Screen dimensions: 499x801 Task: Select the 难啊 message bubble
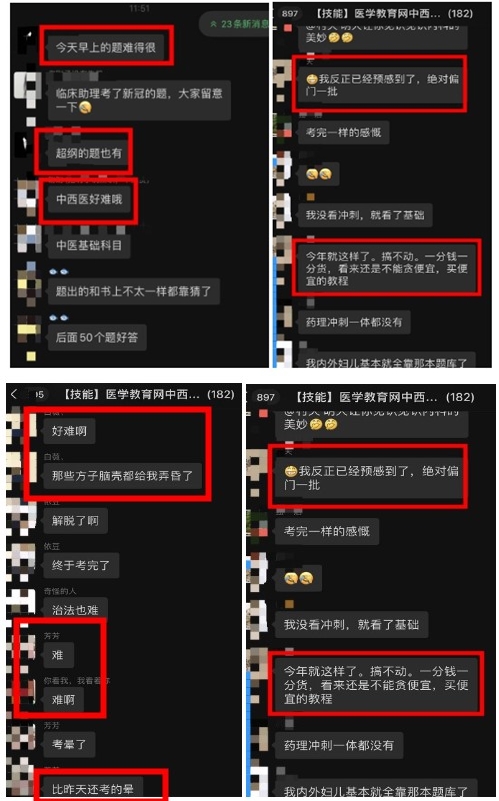click(x=63, y=699)
